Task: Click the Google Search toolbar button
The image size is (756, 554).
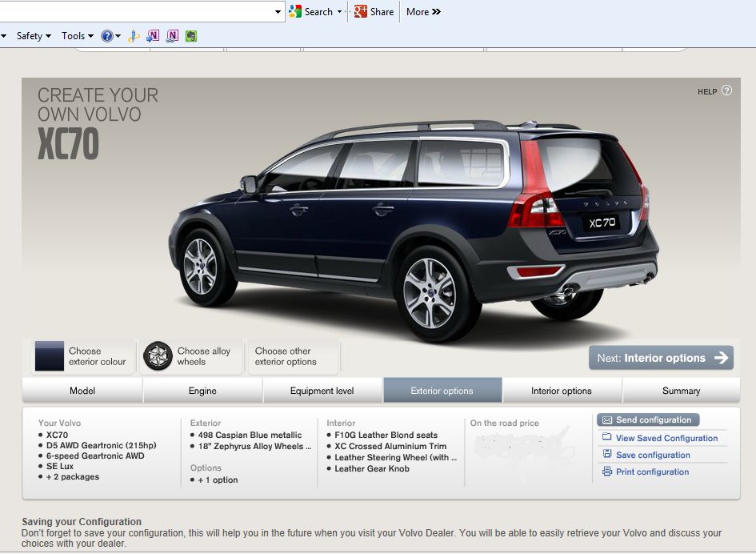Action: [311, 11]
